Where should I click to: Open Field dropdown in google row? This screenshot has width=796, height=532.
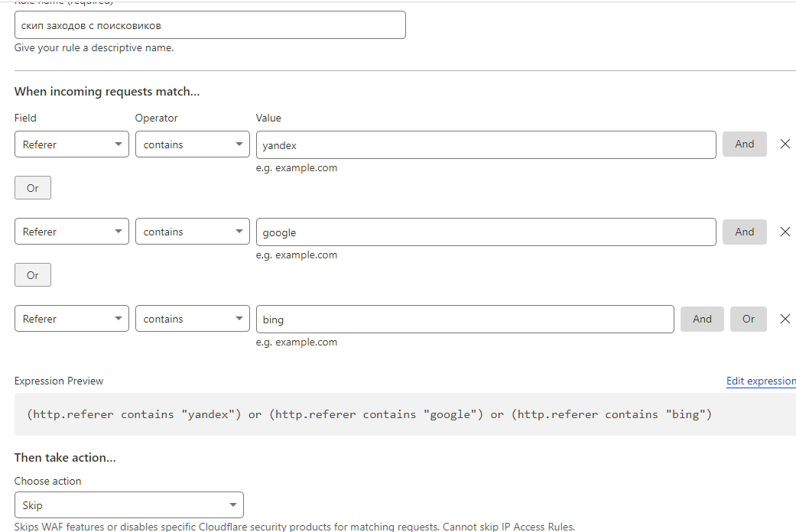[x=72, y=232]
